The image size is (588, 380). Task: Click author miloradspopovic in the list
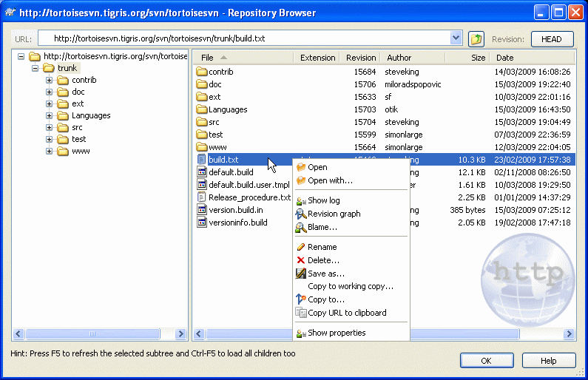(413, 84)
